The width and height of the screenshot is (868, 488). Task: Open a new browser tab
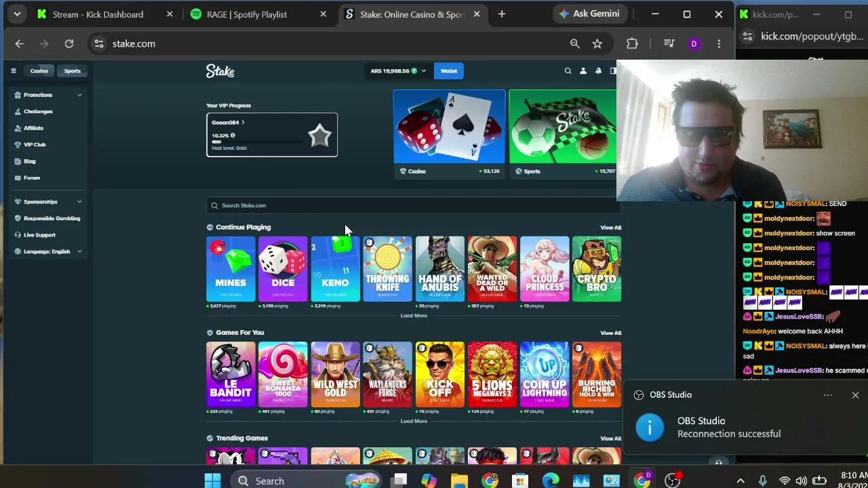click(x=502, y=14)
